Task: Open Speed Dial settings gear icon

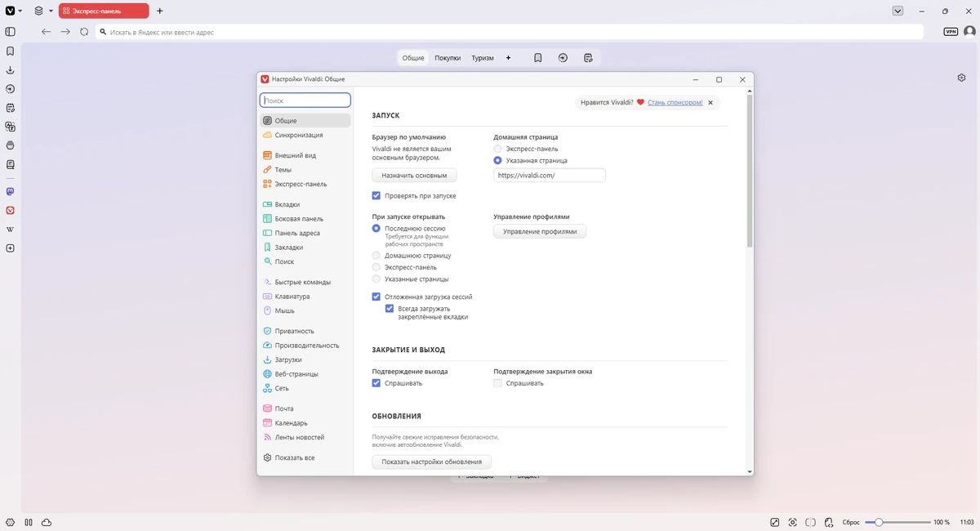Action: tap(962, 78)
